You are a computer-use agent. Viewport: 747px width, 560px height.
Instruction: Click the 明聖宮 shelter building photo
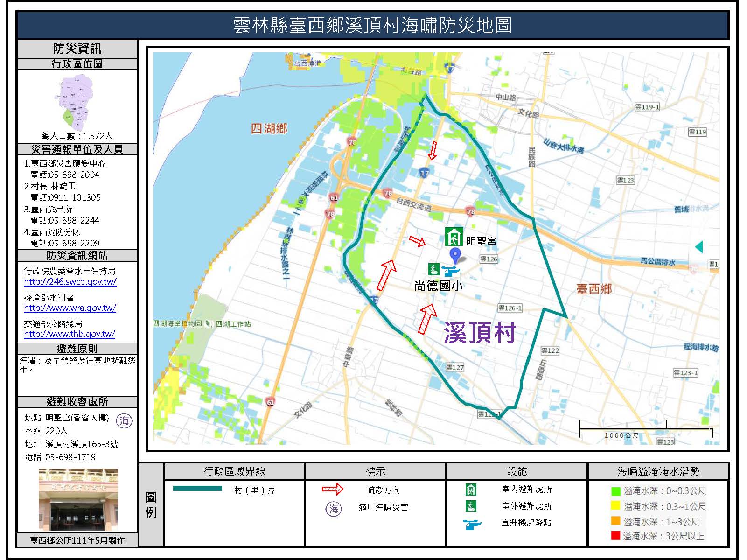(x=78, y=500)
